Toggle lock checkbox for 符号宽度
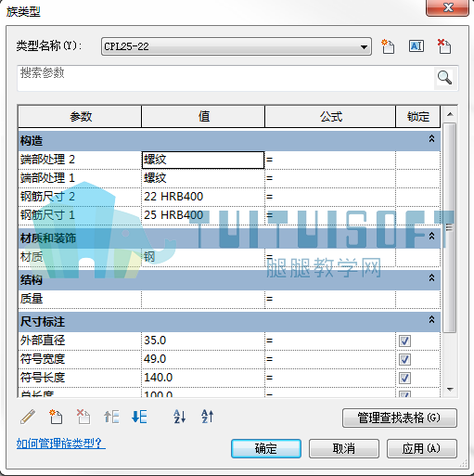 [x=404, y=360]
